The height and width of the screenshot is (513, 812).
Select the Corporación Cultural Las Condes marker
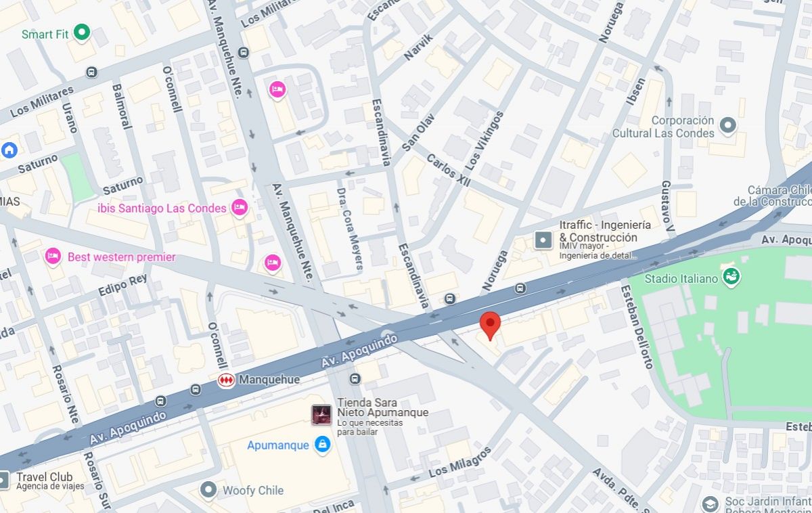pyautogui.click(x=728, y=125)
